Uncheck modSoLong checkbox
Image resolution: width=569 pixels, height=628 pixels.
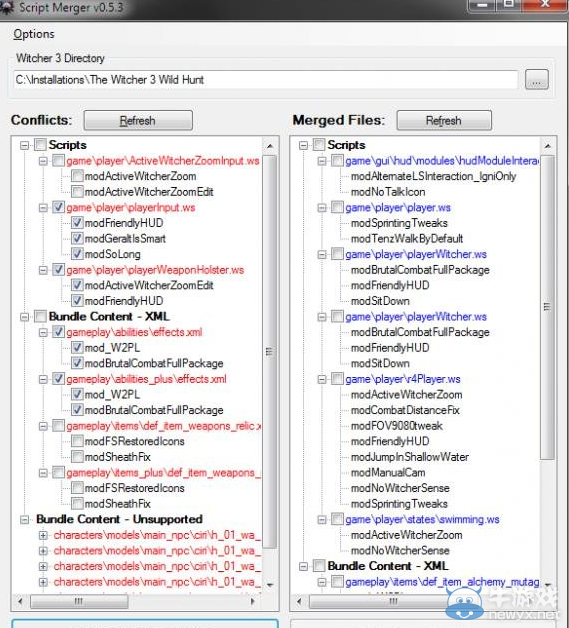(x=77, y=254)
